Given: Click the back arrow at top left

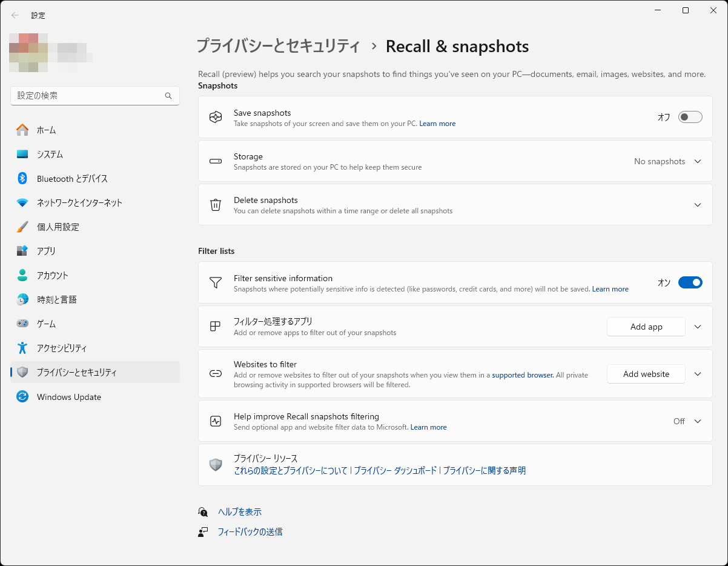Looking at the screenshot, I should tap(15, 15).
